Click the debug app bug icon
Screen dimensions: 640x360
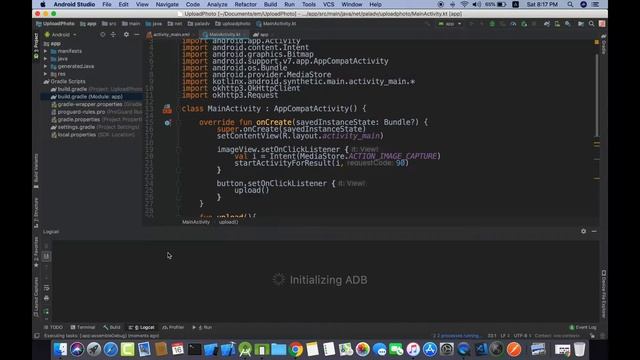pos(492,24)
